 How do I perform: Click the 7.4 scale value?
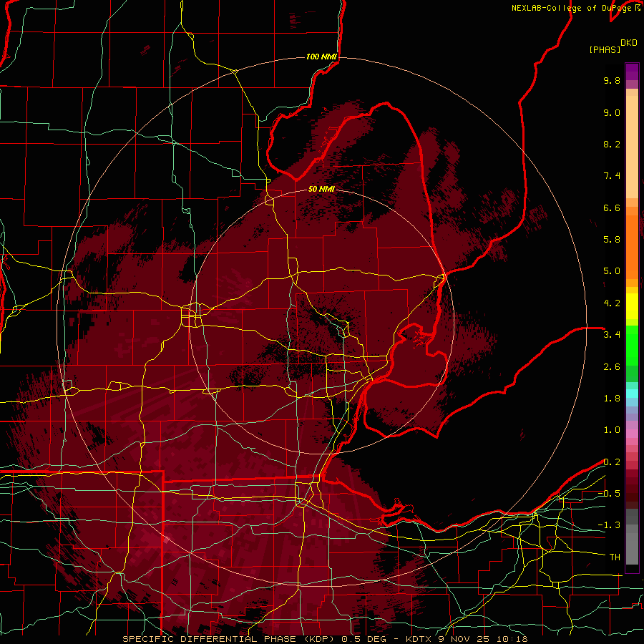(x=612, y=176)
